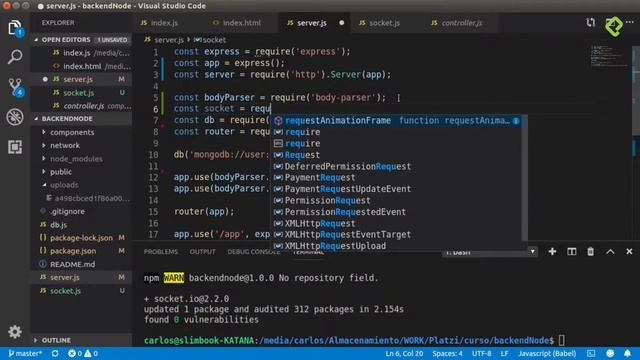The width and height of the screenshot is (640, 360).
Task: Expand the network folder
Action: point(65,145)
